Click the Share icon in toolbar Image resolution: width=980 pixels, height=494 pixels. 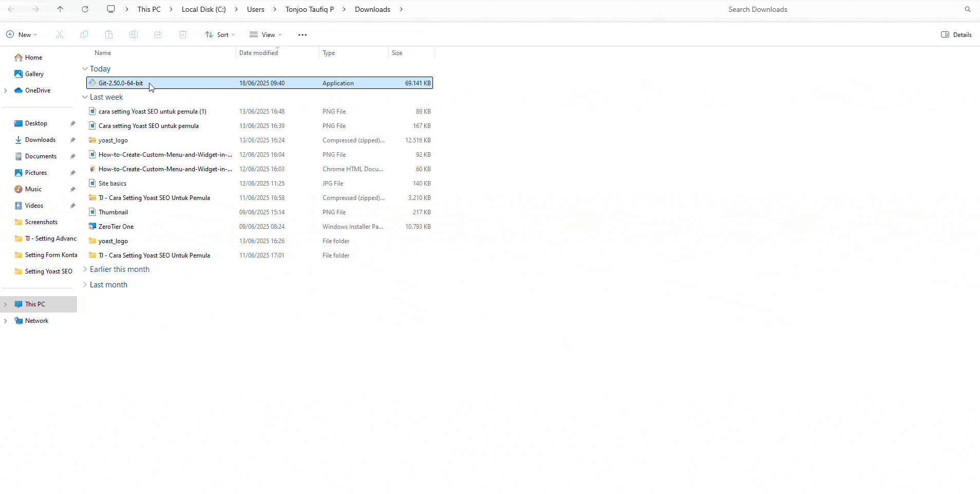point(158,34)
